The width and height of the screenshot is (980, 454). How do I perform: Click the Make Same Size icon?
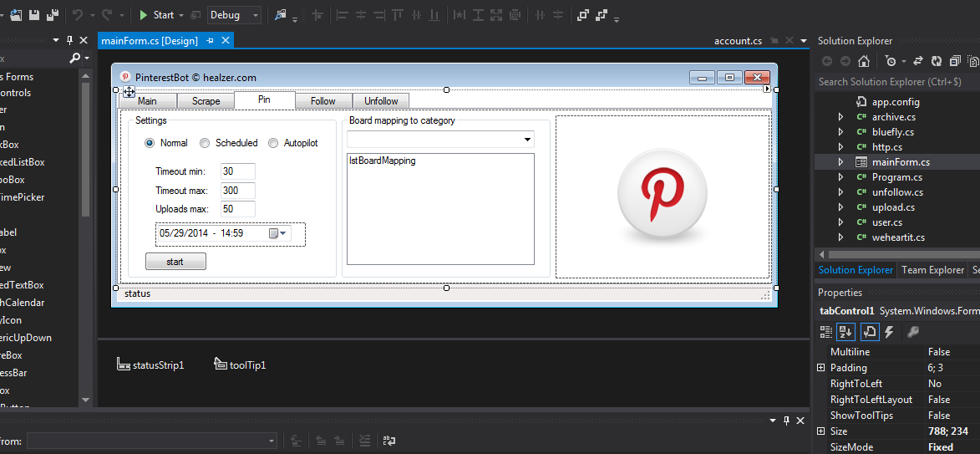pos(496,14)
